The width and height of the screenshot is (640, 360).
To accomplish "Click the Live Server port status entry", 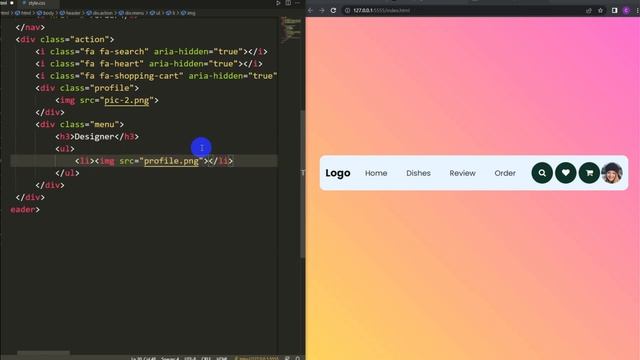I will (257, 358).
